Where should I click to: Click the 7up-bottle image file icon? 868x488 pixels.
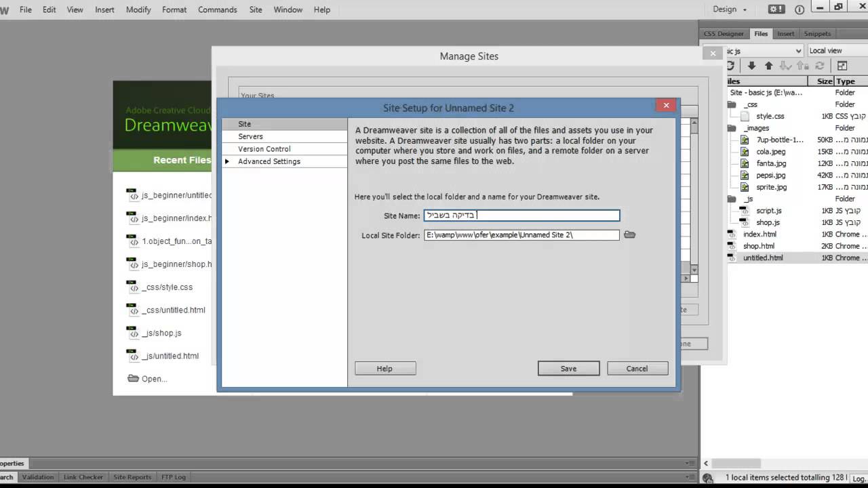[744, 140]
